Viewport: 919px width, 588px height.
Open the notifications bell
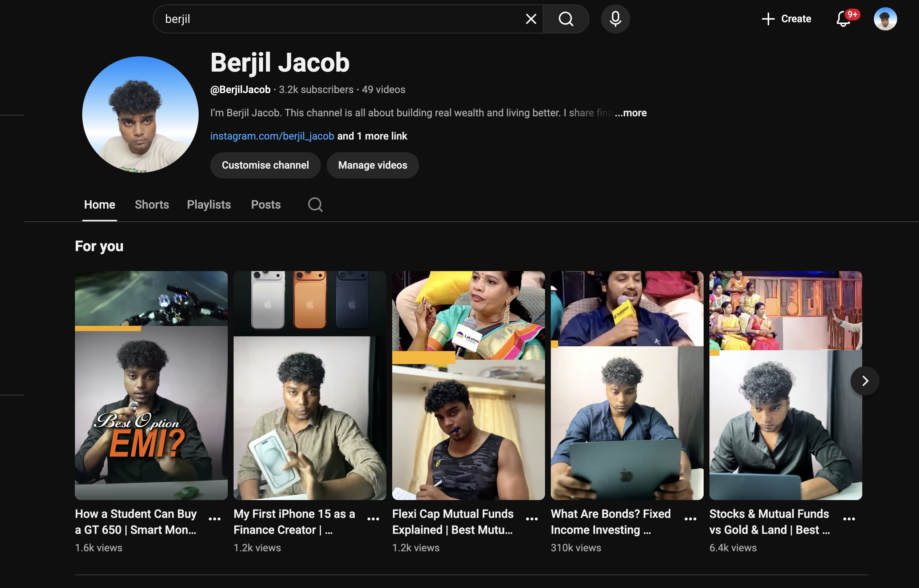point(843,19)
